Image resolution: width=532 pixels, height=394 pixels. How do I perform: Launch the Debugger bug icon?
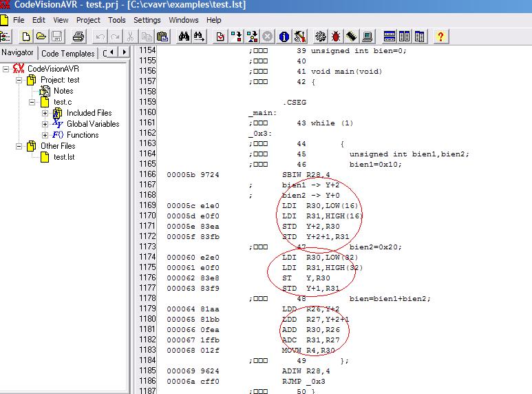[x=336, y=37]
